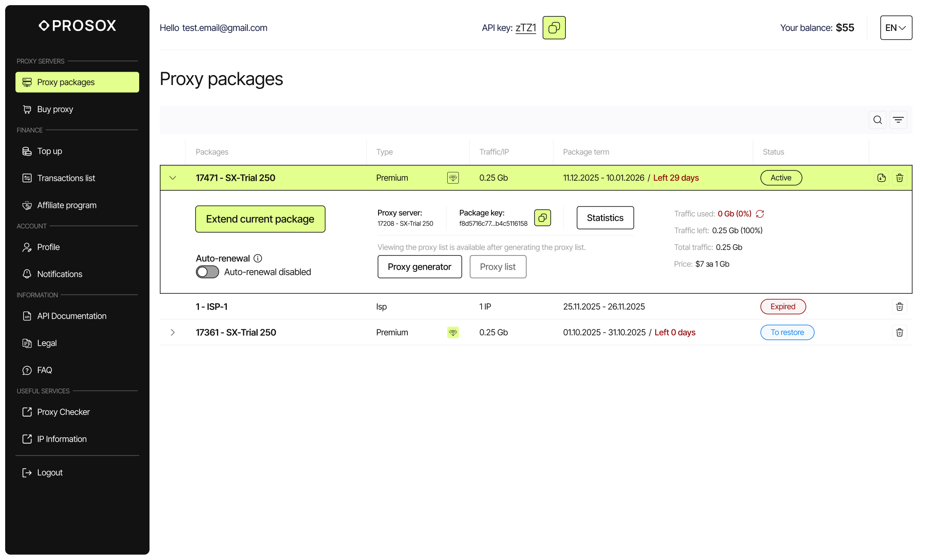Delete the expired ISP-1 package via trash icon
Screen dimensions: 928x560
coord(900,307)
